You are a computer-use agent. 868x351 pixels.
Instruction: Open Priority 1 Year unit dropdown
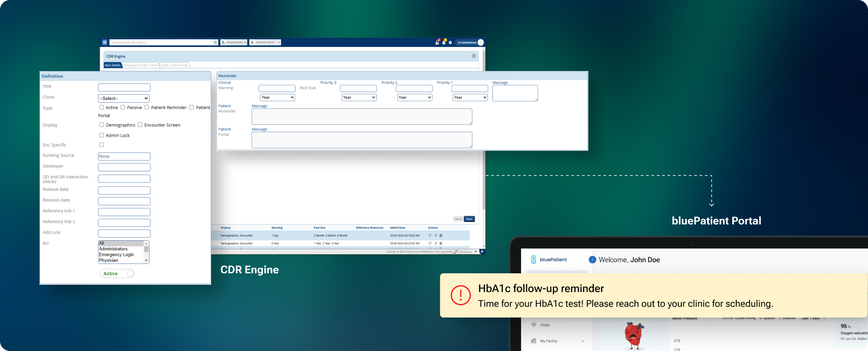tap(470, 97)
